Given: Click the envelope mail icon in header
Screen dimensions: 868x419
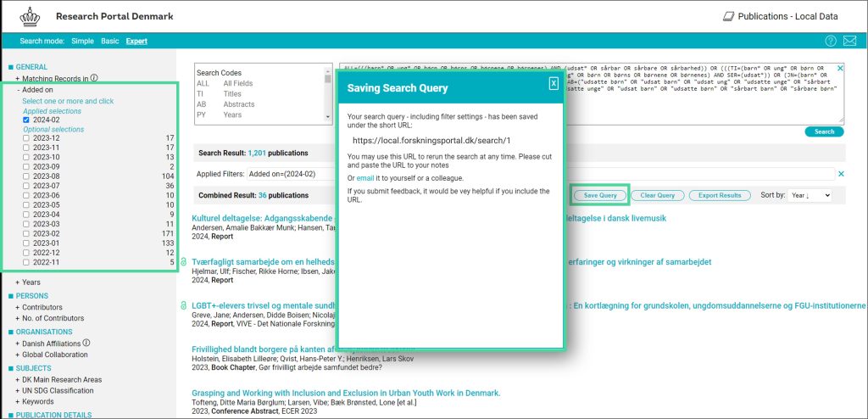Looking at the screenshot, I should point(849,41).
